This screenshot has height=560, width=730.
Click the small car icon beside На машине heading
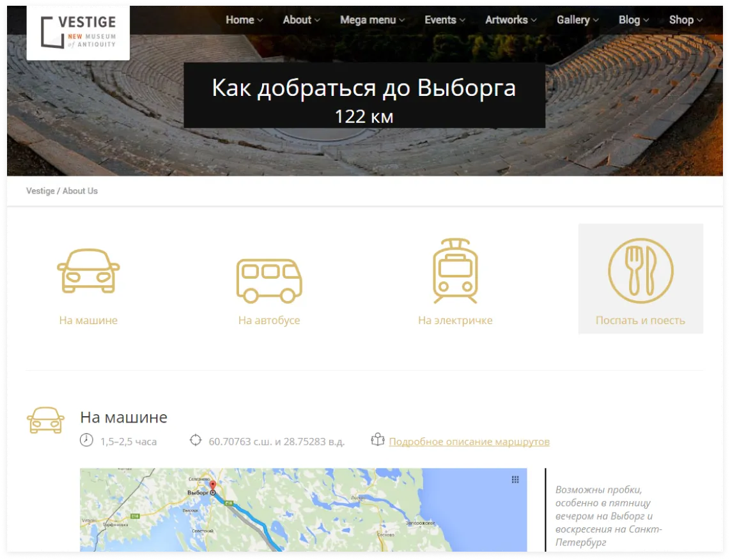45,421
